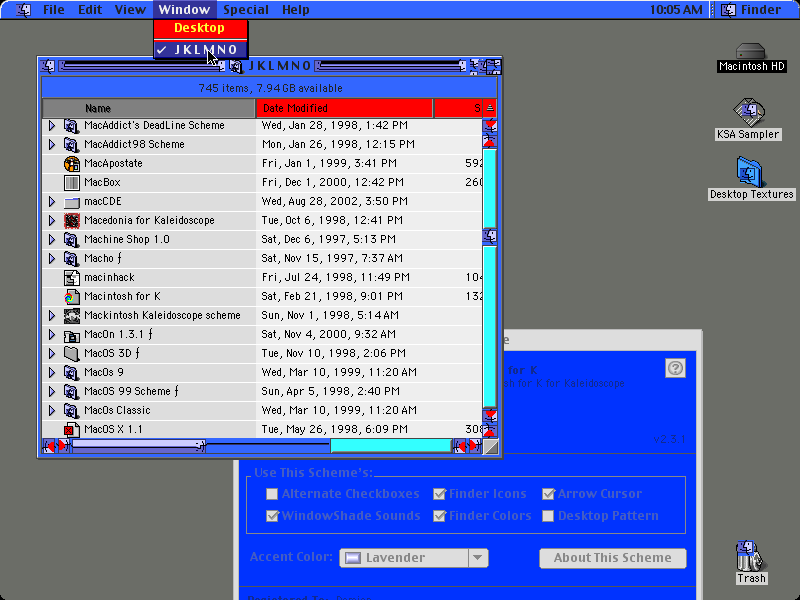Expand the MacOs Classic disclosure triangle
Viewport: 800px width, 600px height.
pos(52,410)
